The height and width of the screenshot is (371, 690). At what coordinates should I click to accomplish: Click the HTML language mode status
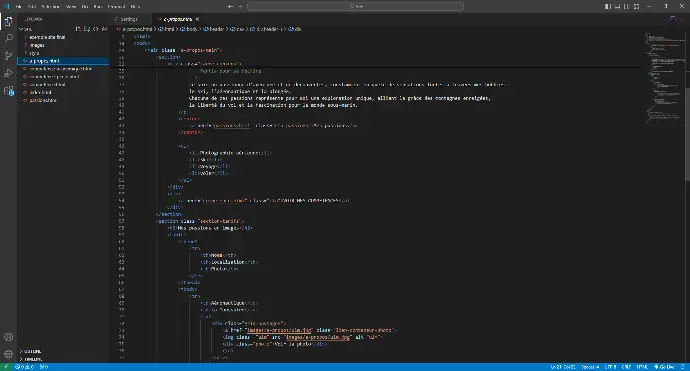(x=642, y=367)
